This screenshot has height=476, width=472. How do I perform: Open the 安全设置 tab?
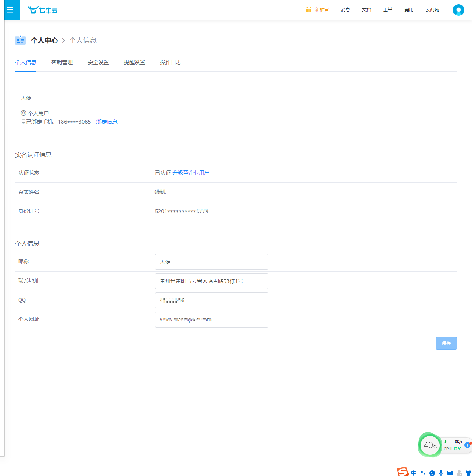[x=98, y=62]
